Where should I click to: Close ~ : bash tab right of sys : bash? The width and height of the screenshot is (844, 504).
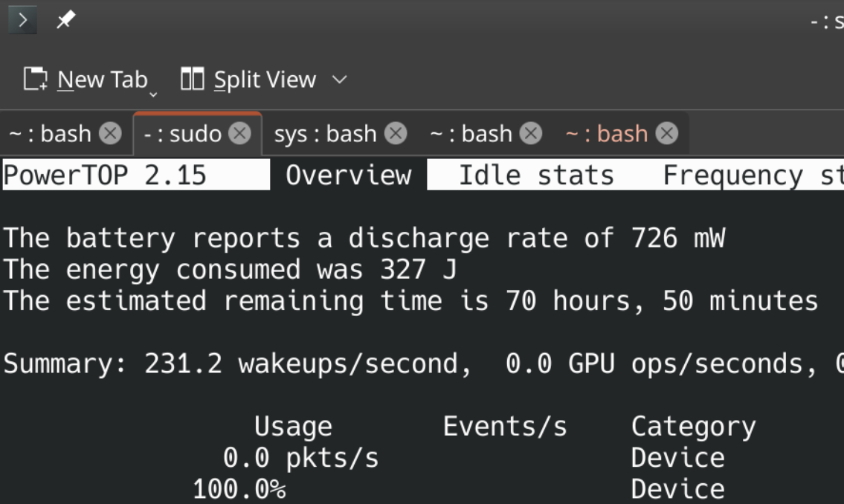click(530, 134)
